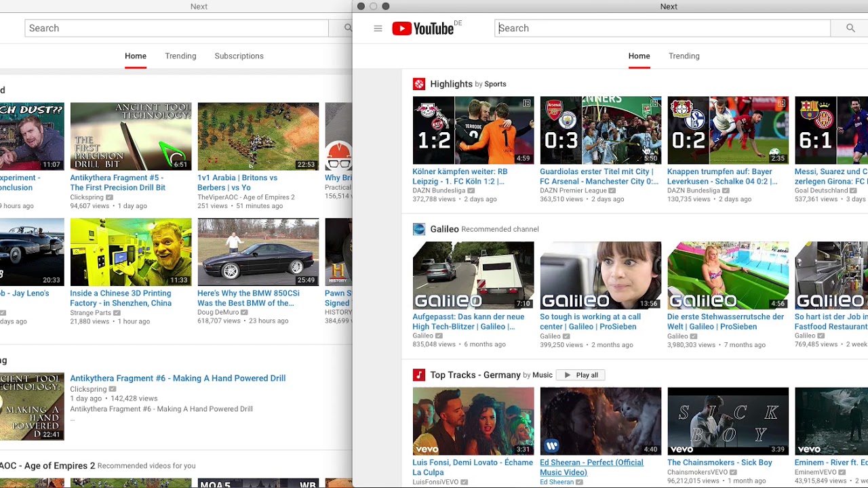Open the Galileo recommended channel title
The height and width of the screenshot is (488, 868).
[x=444, y=229]
